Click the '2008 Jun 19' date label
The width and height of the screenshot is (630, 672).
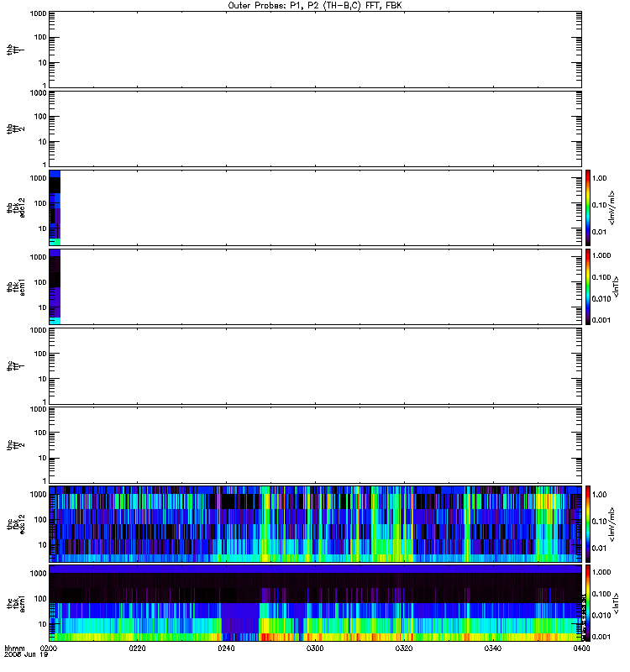pyautogui.click(x=26, y=655)
